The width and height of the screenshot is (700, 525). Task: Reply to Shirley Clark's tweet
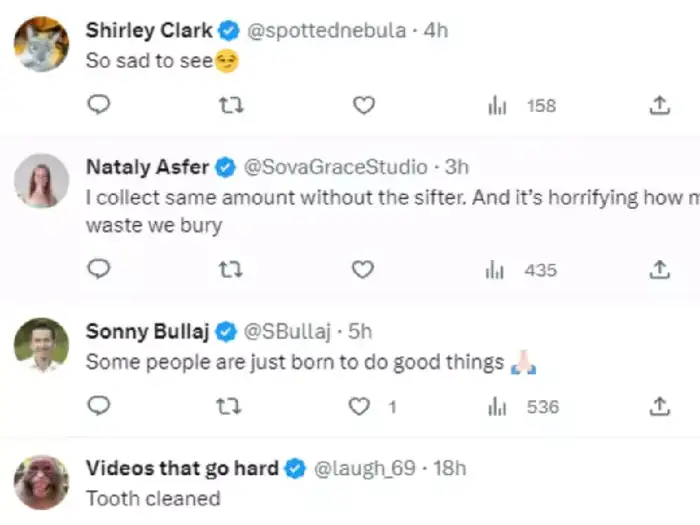[98, 105]
